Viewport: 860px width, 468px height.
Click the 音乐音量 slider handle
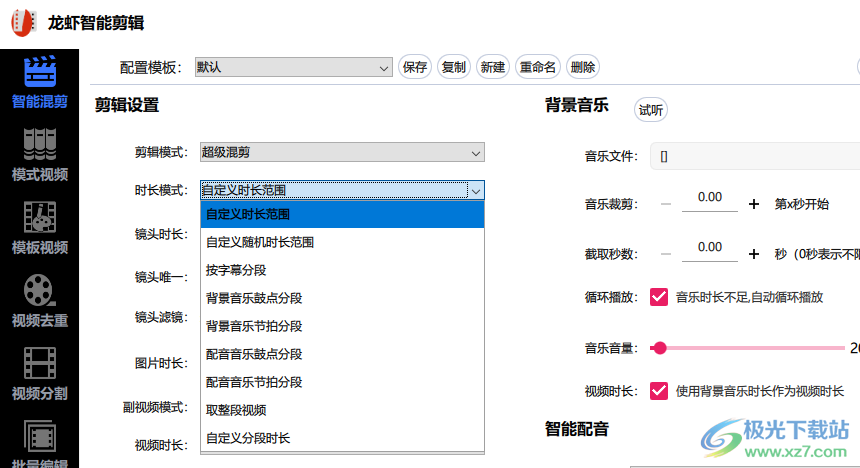[660, 348]
